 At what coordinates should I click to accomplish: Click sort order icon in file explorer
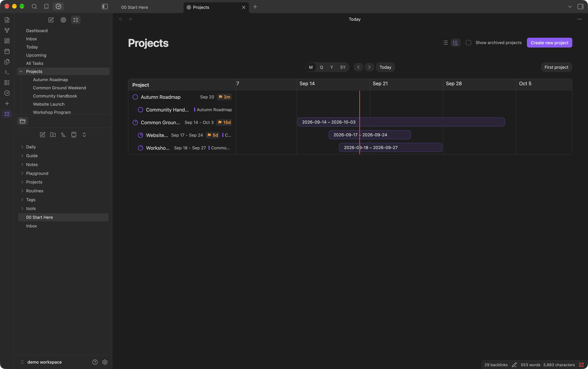pyautogui.click(x=64, y=135)
